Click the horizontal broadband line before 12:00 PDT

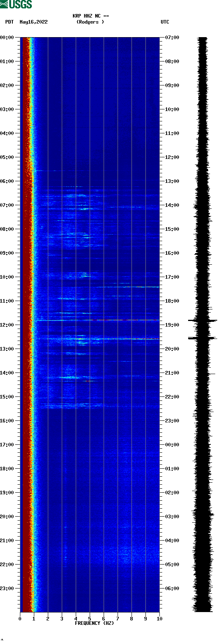coord(97,320)
